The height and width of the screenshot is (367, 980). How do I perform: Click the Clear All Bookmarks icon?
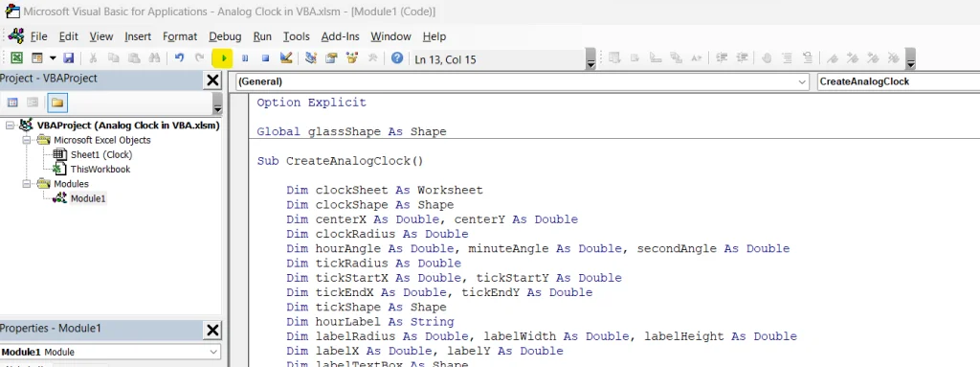(893, 58)
